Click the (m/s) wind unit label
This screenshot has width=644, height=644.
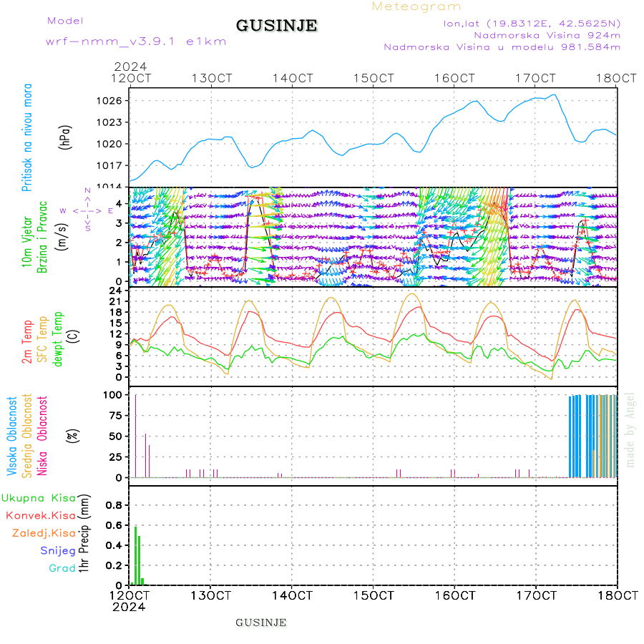tap(62, 237)
